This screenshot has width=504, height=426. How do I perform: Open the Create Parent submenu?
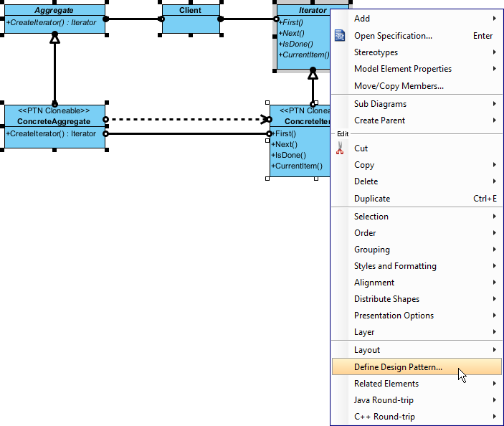tap(417, 120)
